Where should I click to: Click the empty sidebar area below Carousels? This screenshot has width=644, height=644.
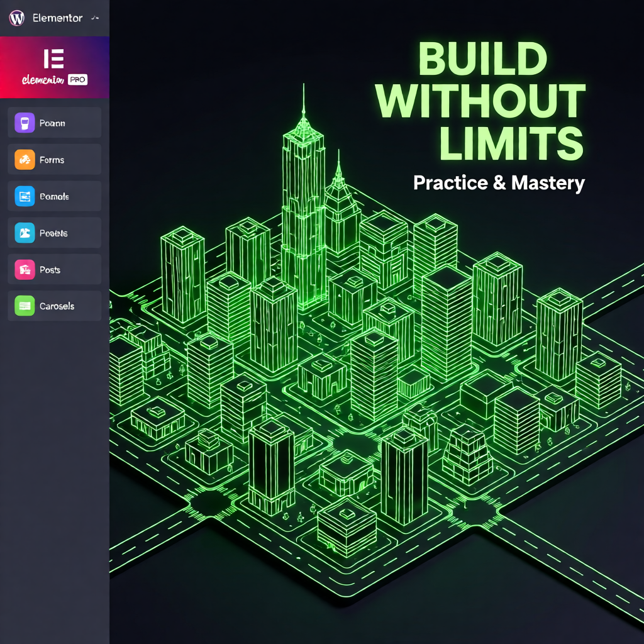click(x=54, y=472)
